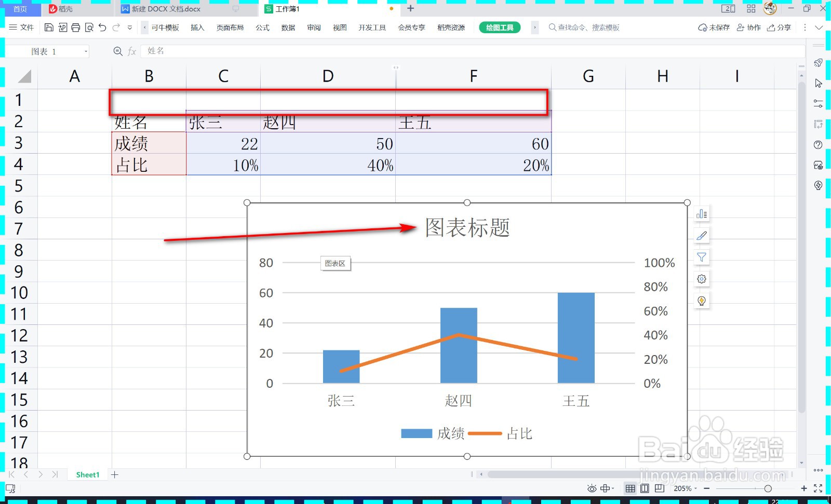Open chart elements settings from floating icon

(701, 213)
